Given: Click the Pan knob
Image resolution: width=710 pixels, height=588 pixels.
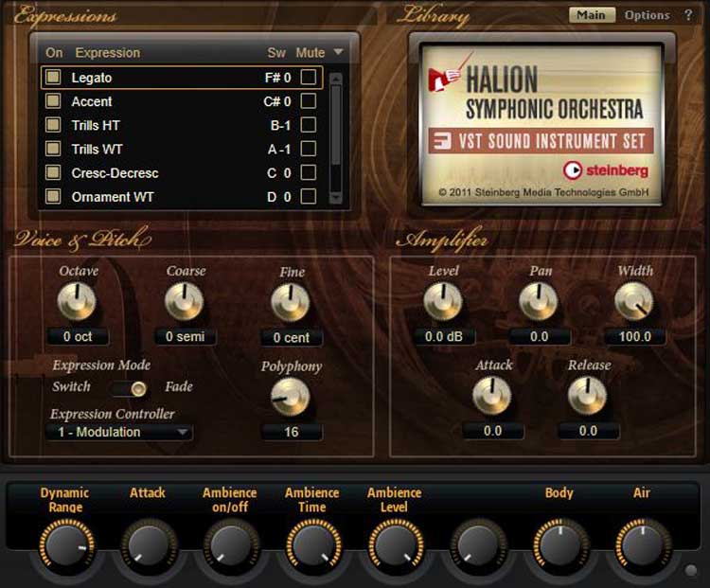Looking at the screenshot, I should pyautogui.click(x=539, y=302).
